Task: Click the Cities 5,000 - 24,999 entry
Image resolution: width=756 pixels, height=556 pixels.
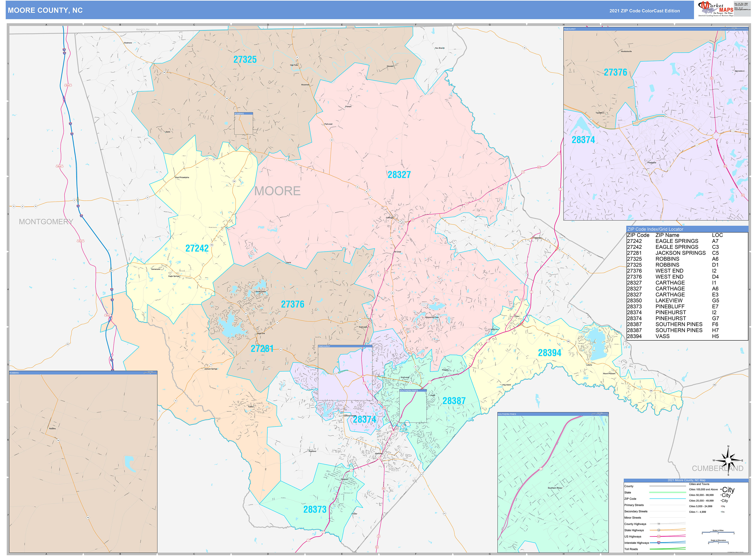Action: pos(701,507)
